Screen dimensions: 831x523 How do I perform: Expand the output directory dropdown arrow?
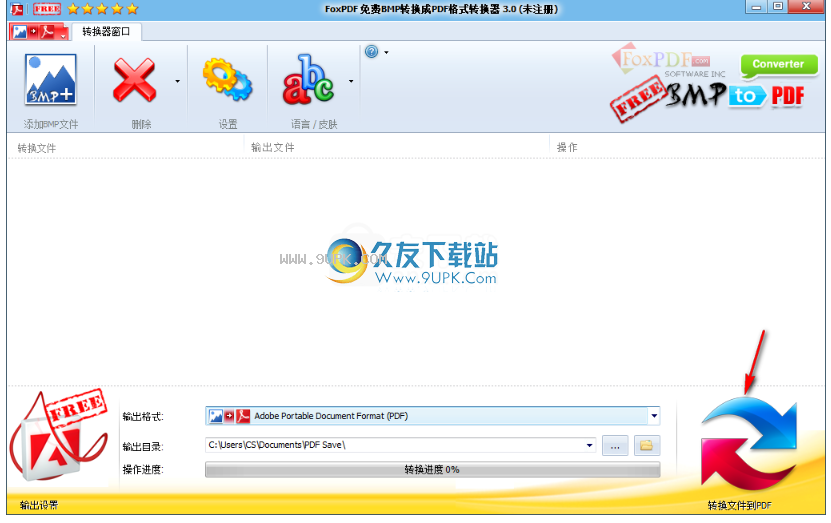589,445
